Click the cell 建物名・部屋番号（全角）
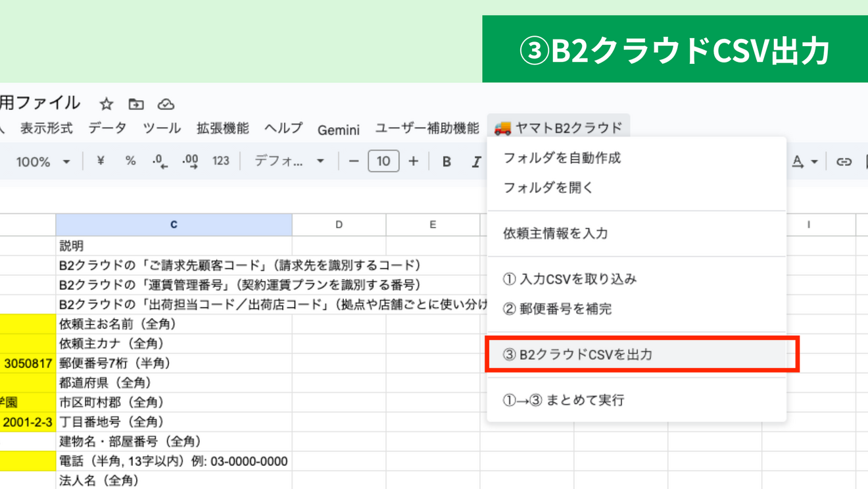Viewport: 868px width, 489px height. tap(174, 442)
